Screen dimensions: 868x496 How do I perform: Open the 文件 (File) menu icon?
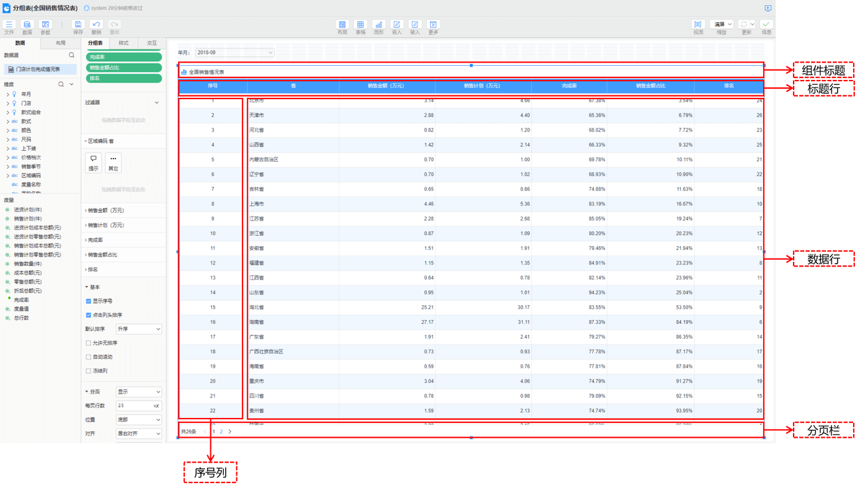(x=9, y=25)
